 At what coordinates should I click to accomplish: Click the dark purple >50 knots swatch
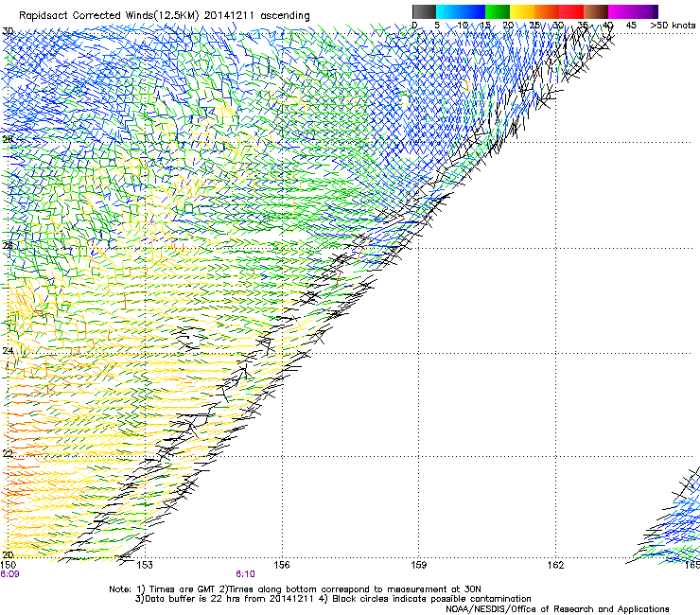656,11
